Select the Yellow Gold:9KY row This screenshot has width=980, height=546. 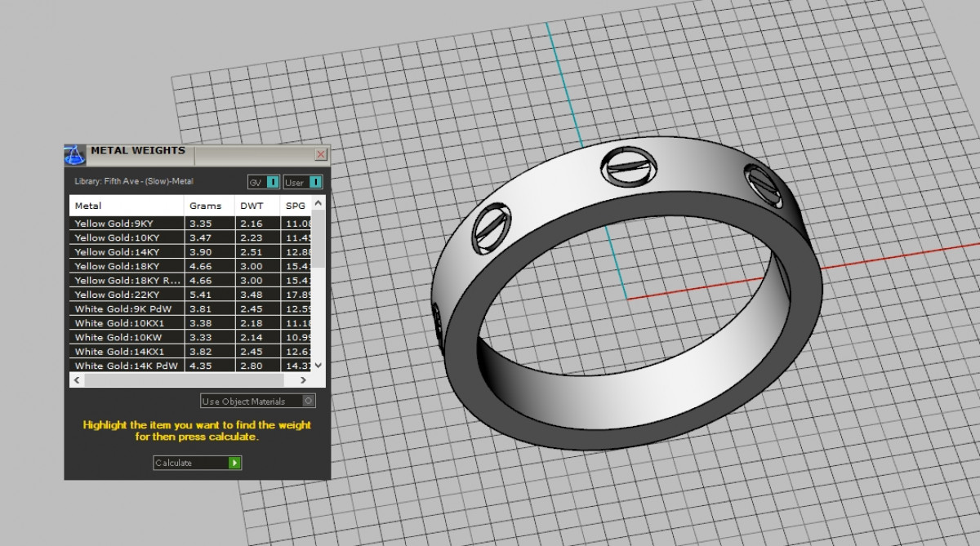click(126, 223)
